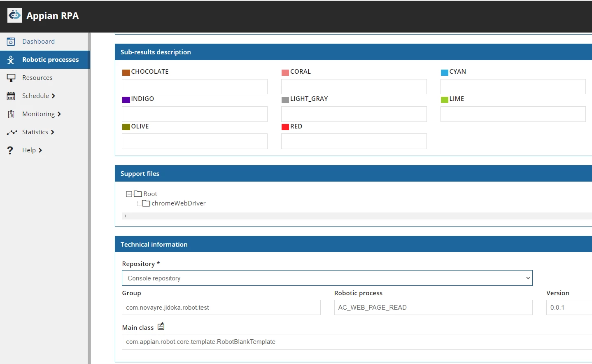The width and height of the screenshot is (592, 364).
Task: Click the Sub-results description panel header
Action: pos(353,52)
